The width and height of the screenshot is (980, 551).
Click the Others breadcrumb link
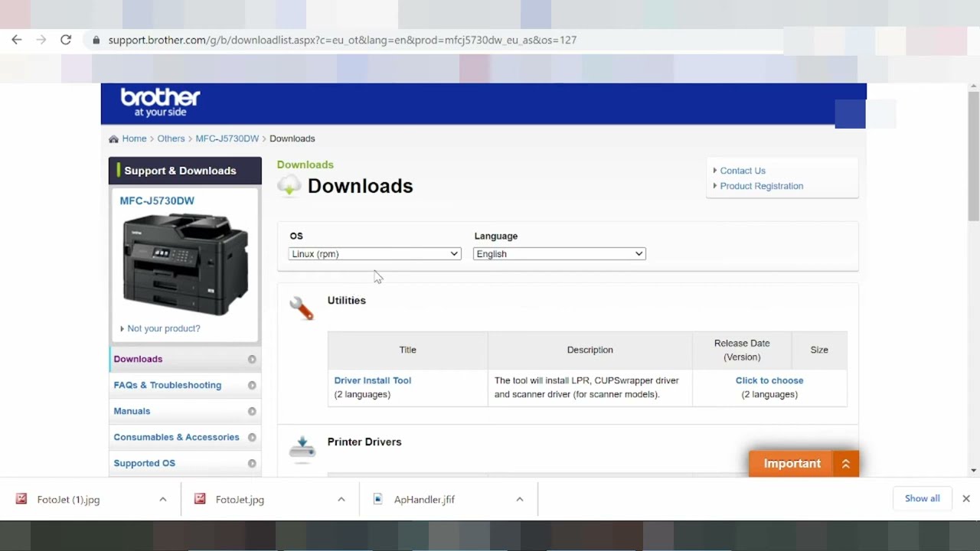point(171,139)
